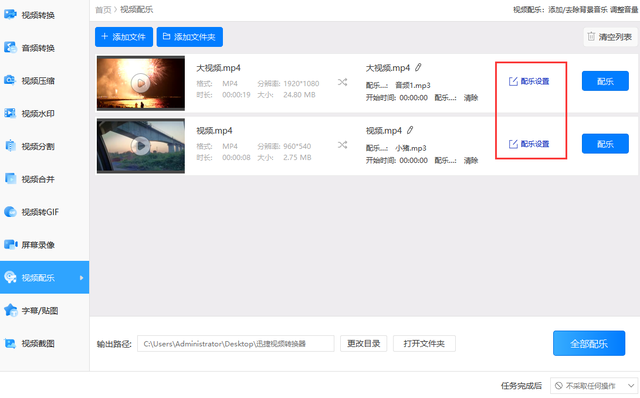
Task: Click the 24.80 MB size value
Action: point(299,95)
